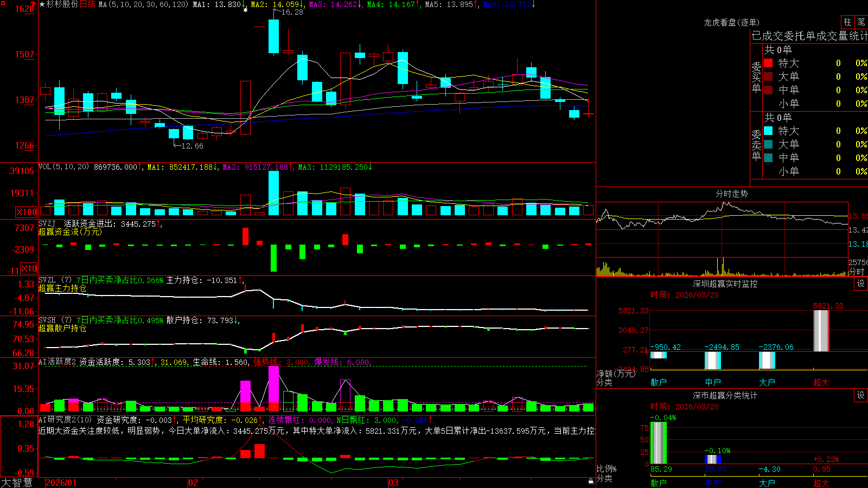The height and width of the screenshot is (488, 868).
Task: Click the white marker on the K-line chart top
Action: tap(245, 10)
